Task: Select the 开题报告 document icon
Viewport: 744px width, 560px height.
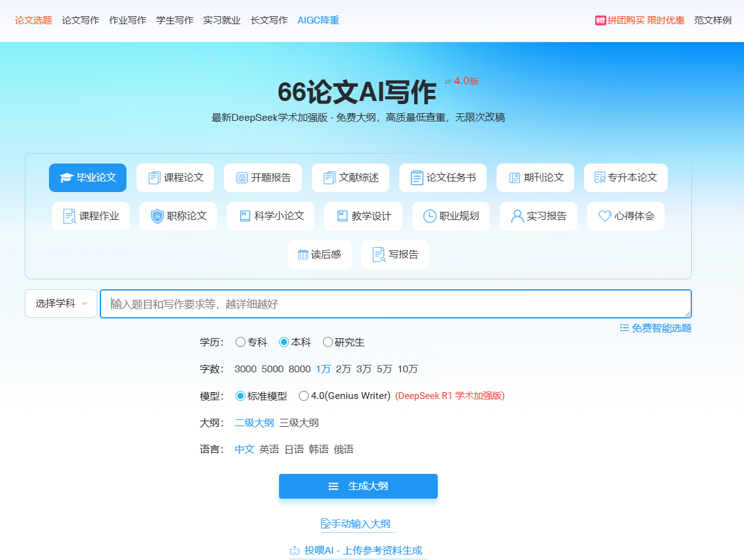Action: [242, 178]
